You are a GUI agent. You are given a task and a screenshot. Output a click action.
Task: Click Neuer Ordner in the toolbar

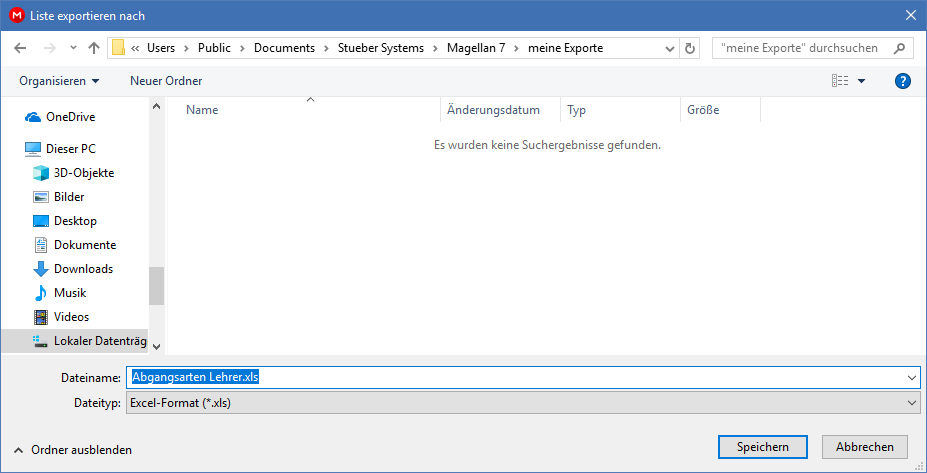pyautogui.click(x=166, y=81)
